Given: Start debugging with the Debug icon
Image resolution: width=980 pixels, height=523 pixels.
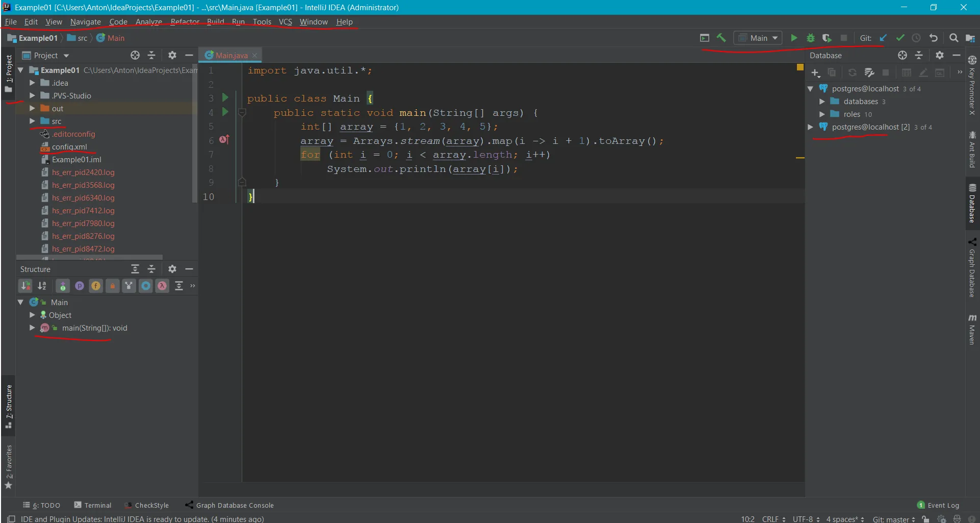Looking at the screenshot, I should point(810,38).
